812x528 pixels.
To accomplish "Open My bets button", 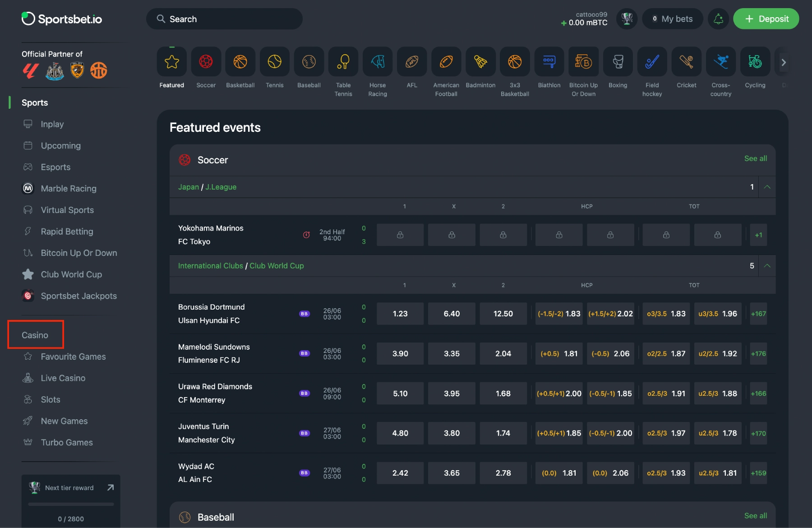I will click(x=673, y=19).
